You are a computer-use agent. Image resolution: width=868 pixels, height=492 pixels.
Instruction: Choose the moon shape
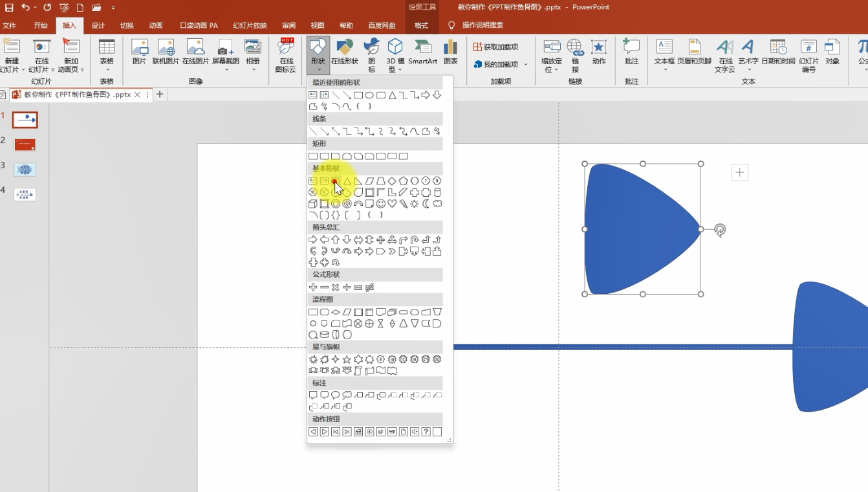426,204
